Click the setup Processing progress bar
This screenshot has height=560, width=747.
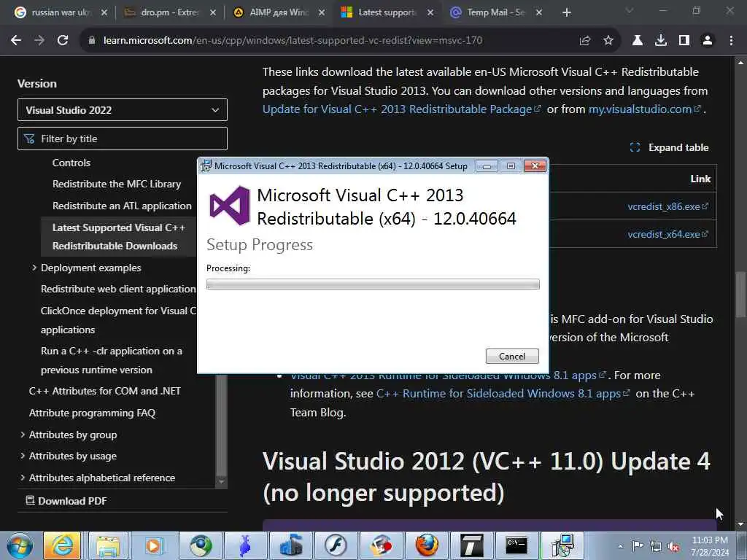click(x=373, y=284)
